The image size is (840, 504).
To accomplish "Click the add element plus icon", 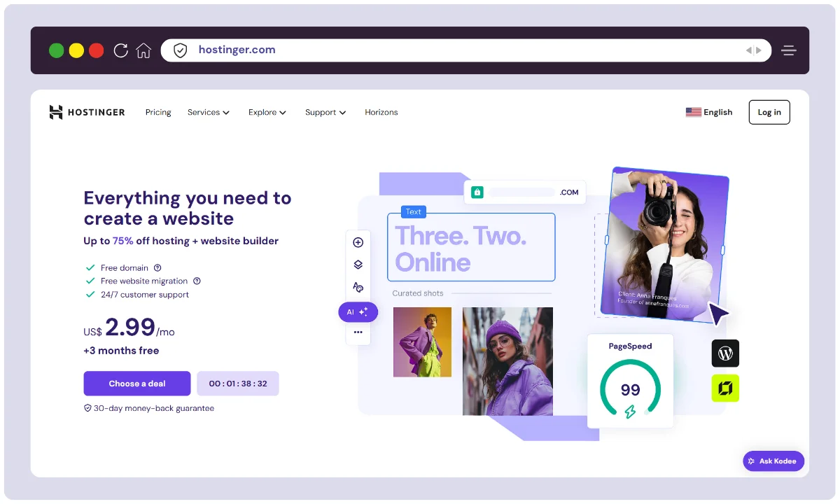I will pyautogui.click(x=358, y=242).
